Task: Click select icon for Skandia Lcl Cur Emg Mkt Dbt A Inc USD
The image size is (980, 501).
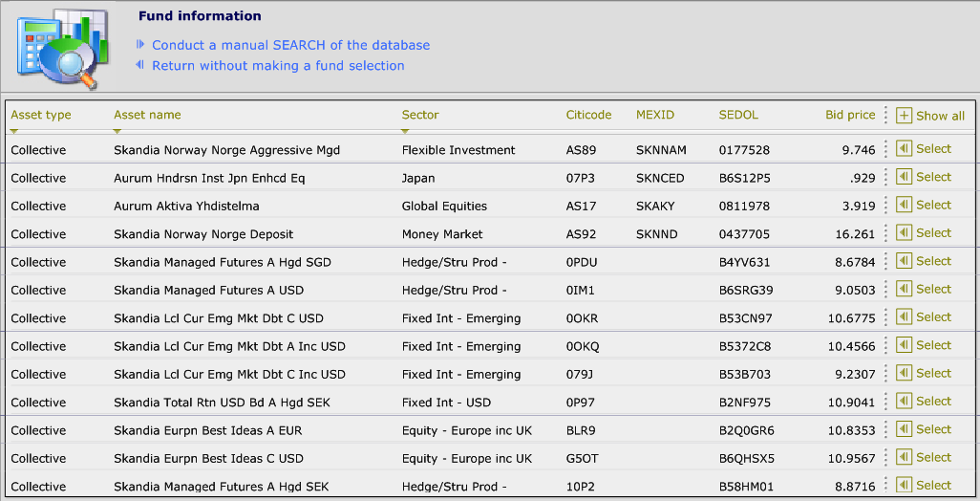Action: point(904,344)
